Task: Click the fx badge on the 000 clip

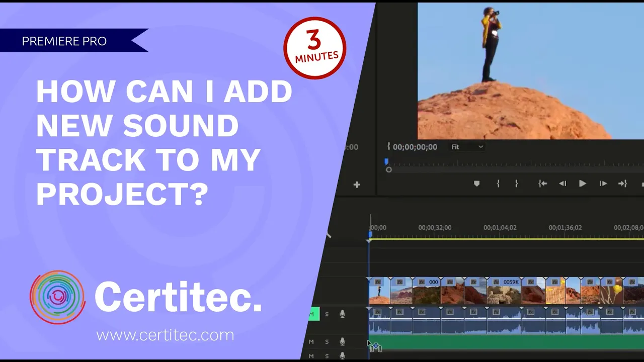Action: click(422, 283)
